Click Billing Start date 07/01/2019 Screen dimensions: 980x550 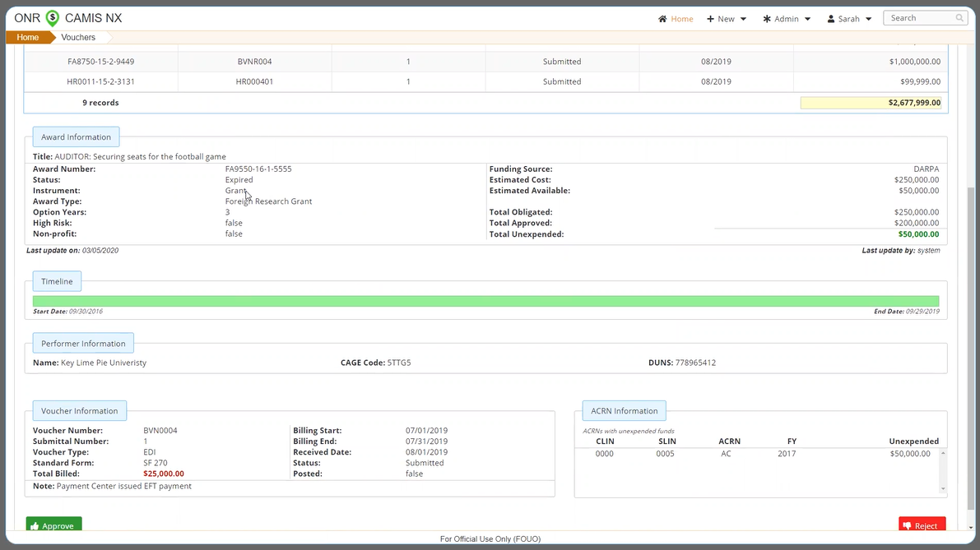point(426,430)
